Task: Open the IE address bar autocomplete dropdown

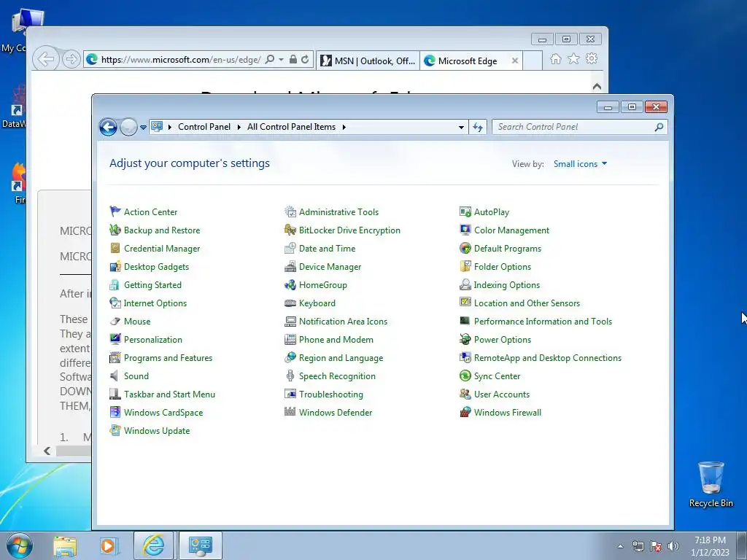Action: point(281,60)
